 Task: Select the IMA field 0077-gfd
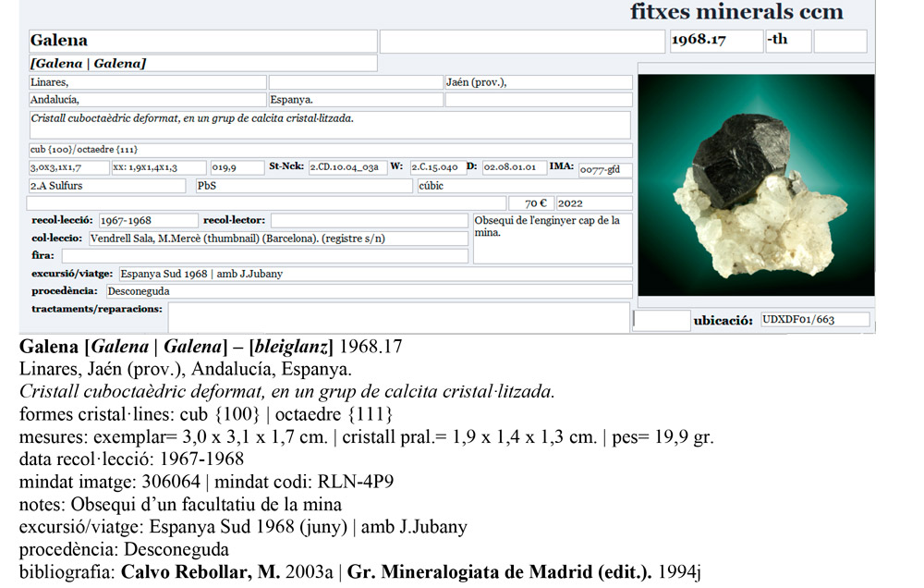pyautogui.click(x=605, y=170)
